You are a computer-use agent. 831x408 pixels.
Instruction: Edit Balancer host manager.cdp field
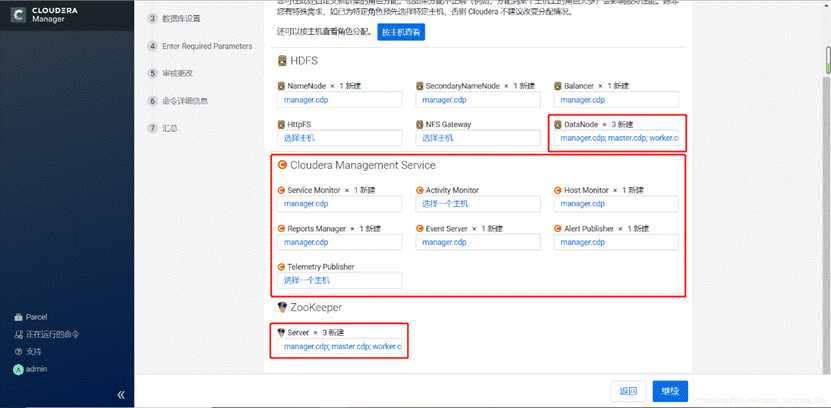point(616,100)
